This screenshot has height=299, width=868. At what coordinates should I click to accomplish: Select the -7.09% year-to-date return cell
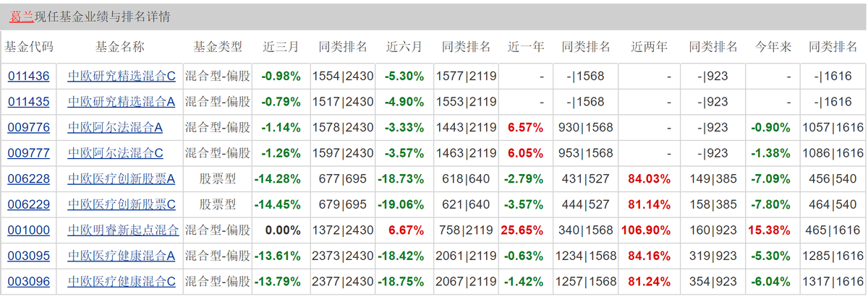tap(773, 179)
